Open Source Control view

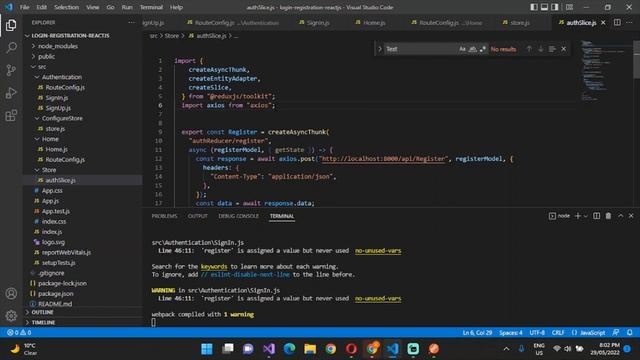[x=11, y=70]
